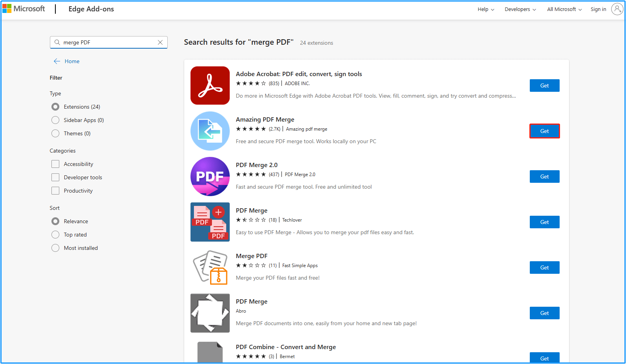The width and height of the screenshot is (626, 364).
Task: Open the Amazing PDF Merge title
Action: click(265, 120)
